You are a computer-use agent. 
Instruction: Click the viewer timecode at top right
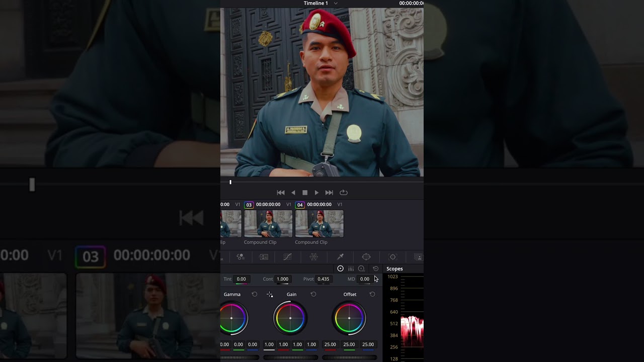[x=411, y=4]
